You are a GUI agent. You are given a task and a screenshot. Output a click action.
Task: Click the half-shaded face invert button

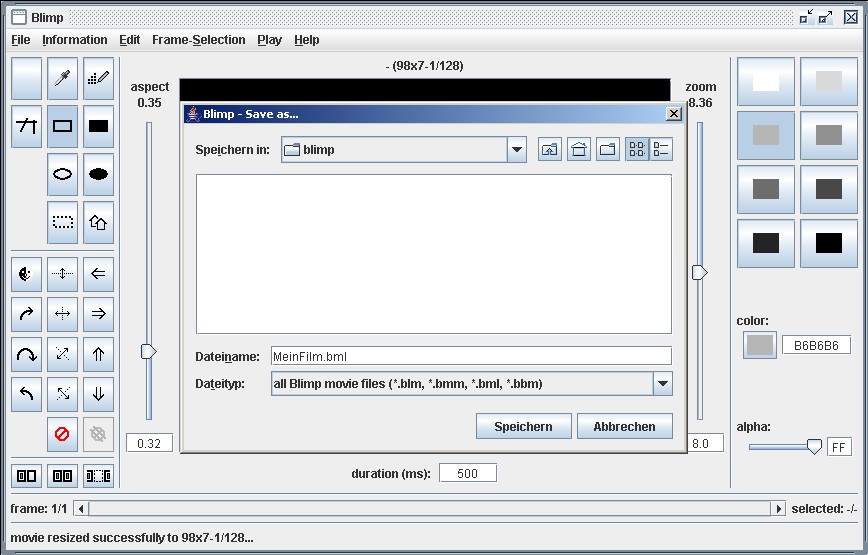27,274
